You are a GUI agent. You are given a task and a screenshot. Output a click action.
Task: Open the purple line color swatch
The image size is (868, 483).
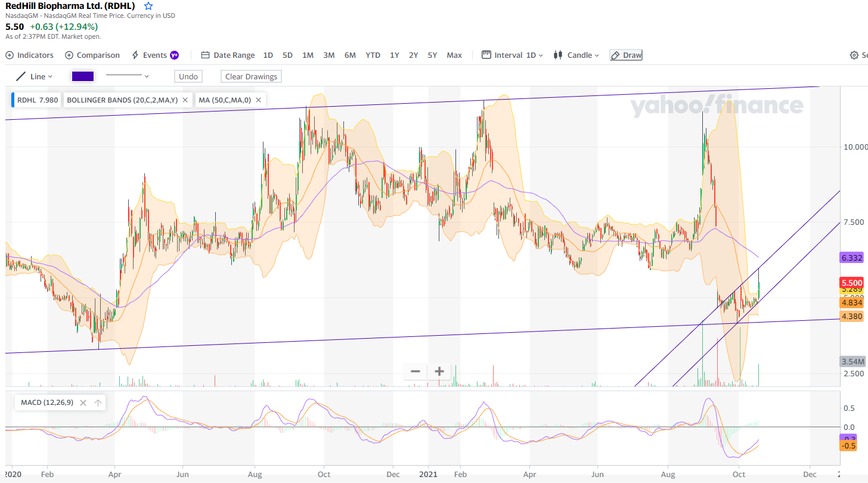pyautogui.click(x=82, y=76)
